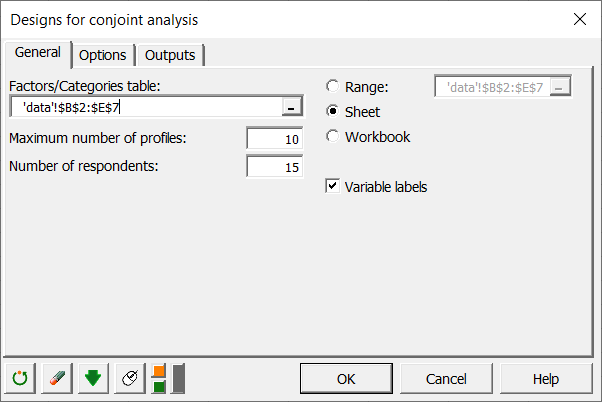The width and height of the screenshot is (602, 402).
Task: Select the Sheet output option
Action: [x=333, y=112]
